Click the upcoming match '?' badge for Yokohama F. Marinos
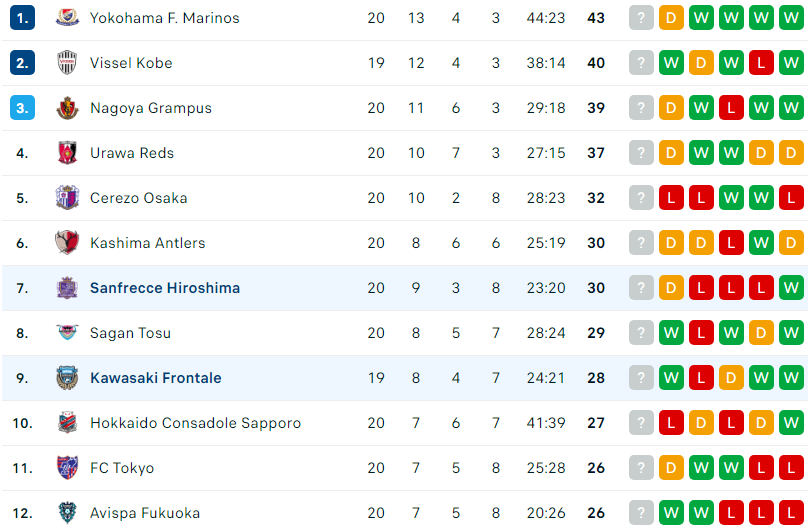The height and width of the screenshot is (532, 808). (641, 18)
